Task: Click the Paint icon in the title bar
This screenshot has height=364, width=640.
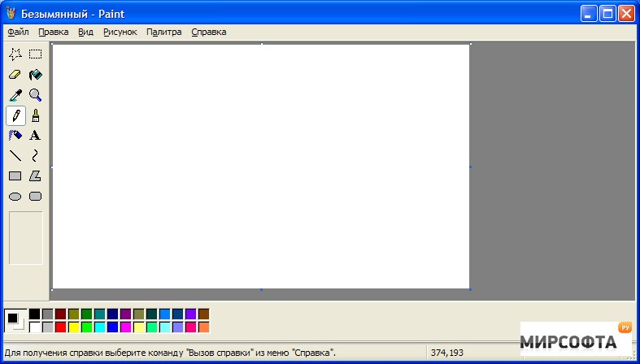Action: click(x=11, y=14)
